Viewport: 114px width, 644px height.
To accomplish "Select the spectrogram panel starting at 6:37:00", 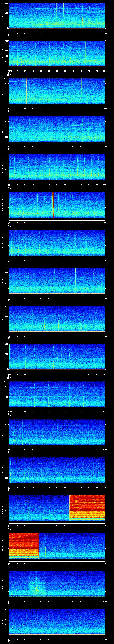I will coord(57,243).
